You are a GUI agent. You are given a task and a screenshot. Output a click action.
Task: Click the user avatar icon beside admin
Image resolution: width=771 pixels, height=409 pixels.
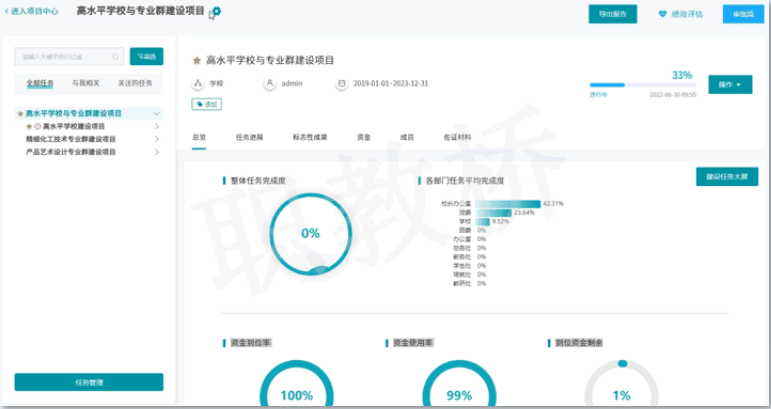(269, 84)
